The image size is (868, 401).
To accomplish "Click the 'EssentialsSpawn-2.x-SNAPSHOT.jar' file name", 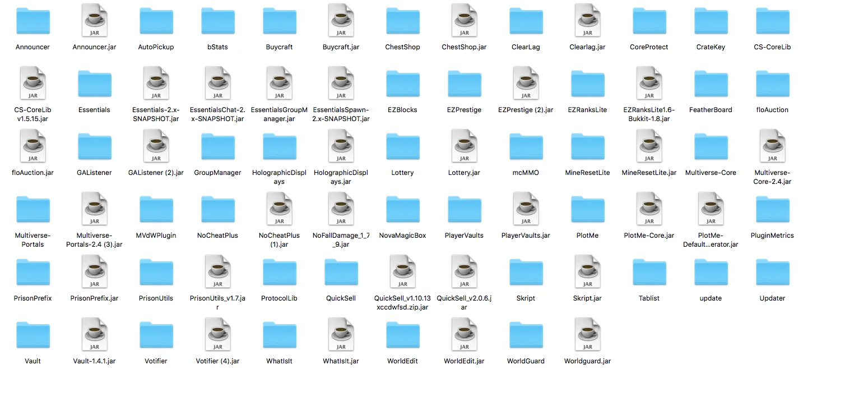I will (341, 114).
